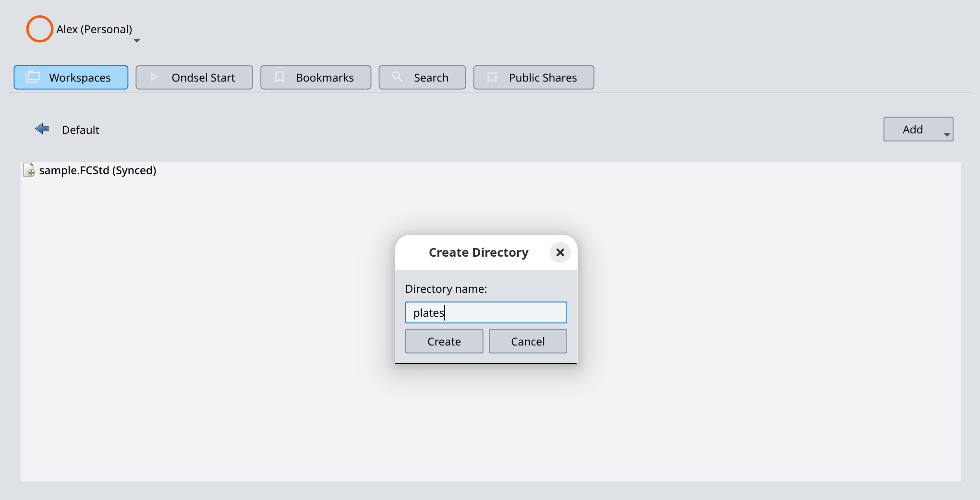980x500 pixels.
Task: Click the Search magnifier icon
Action: (x=397, y=77)
